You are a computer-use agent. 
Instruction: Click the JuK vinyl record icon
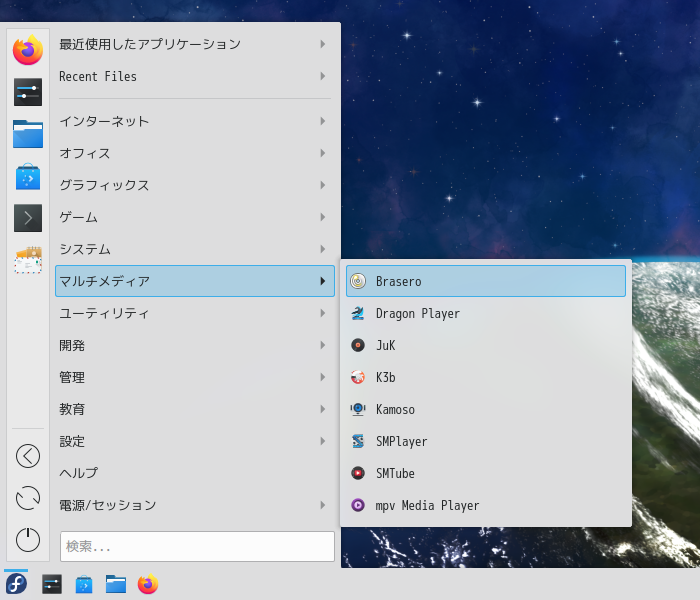358,345
